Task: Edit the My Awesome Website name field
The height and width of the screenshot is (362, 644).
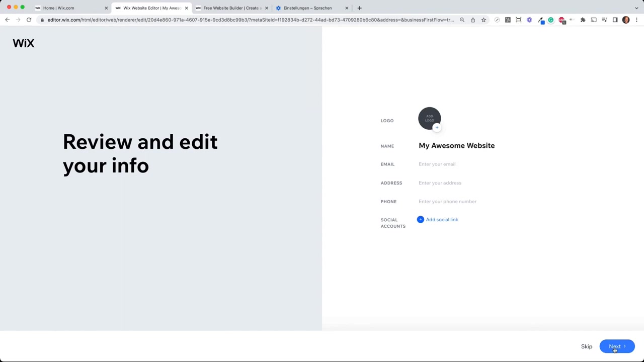Action: coord(456,146)
